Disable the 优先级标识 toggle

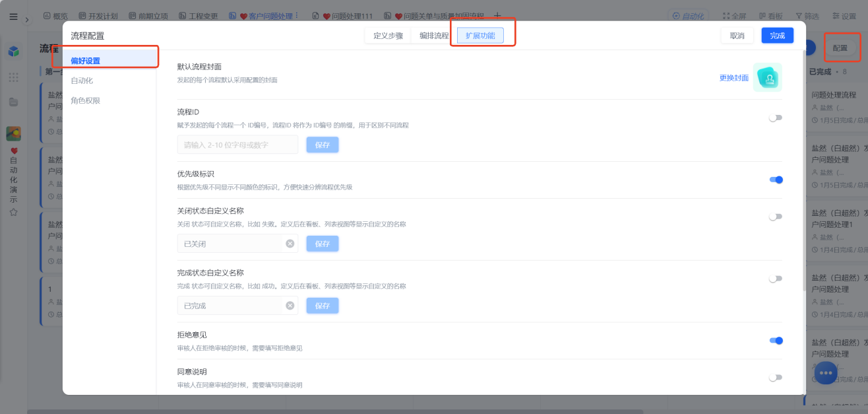tap(776, 180)
